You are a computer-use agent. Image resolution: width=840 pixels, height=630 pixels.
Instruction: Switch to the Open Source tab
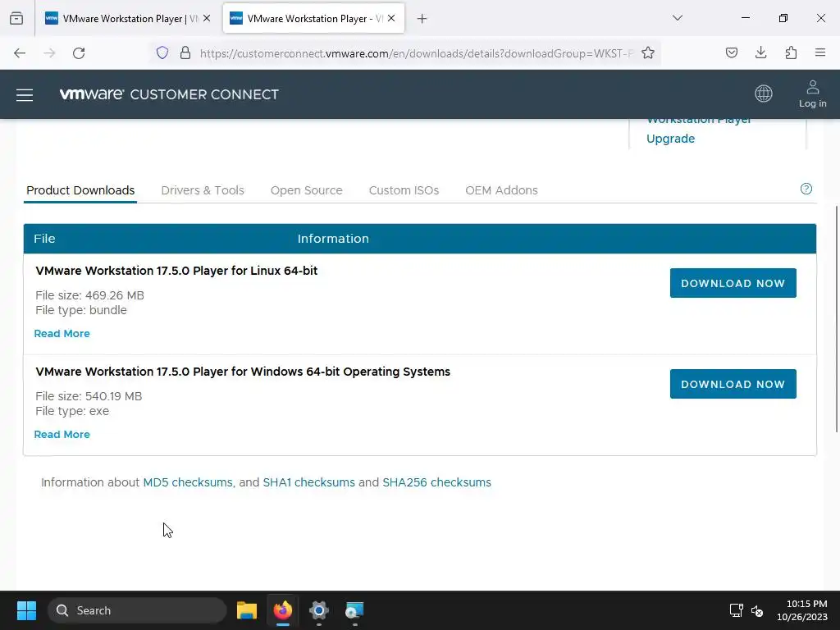point(307,190)
